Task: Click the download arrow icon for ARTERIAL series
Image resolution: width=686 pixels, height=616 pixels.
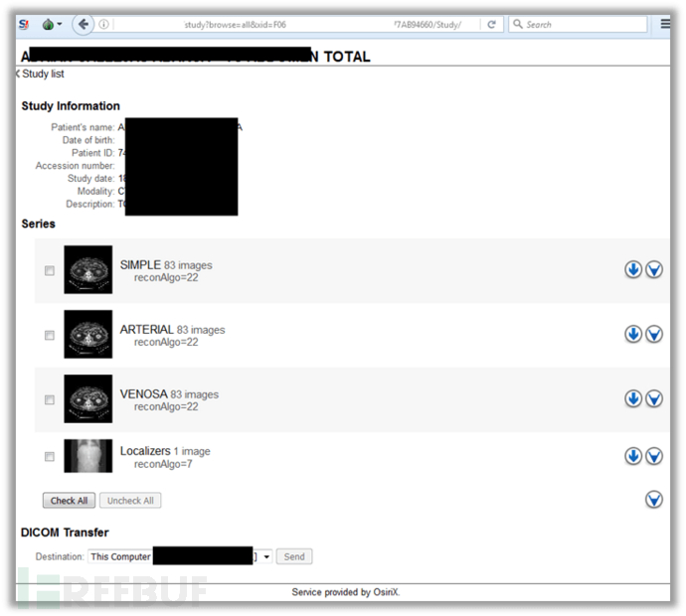Action: [633, 335]
